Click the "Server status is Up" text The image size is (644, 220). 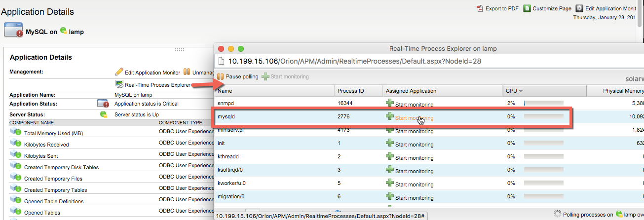[137, 114]
